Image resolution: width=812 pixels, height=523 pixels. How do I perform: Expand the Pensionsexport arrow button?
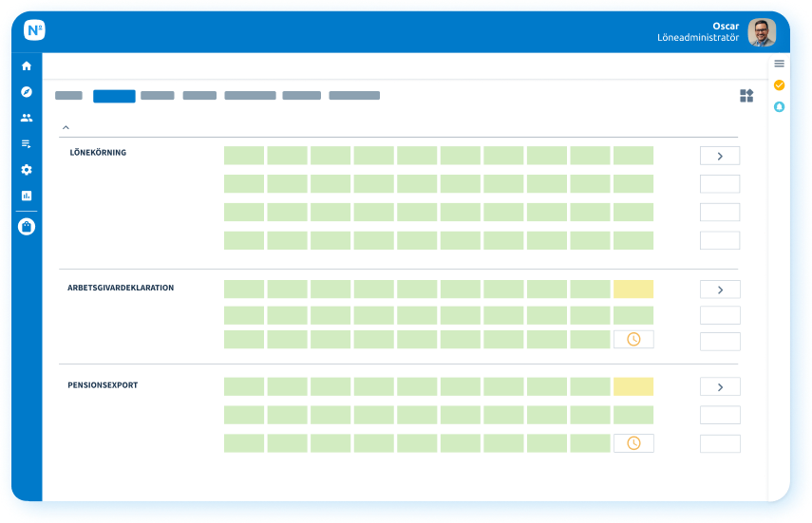click(720, 387)
